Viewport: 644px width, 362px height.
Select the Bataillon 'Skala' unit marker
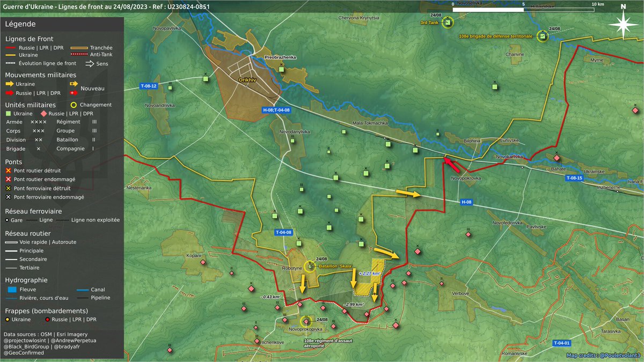click(x=310, y=265)
